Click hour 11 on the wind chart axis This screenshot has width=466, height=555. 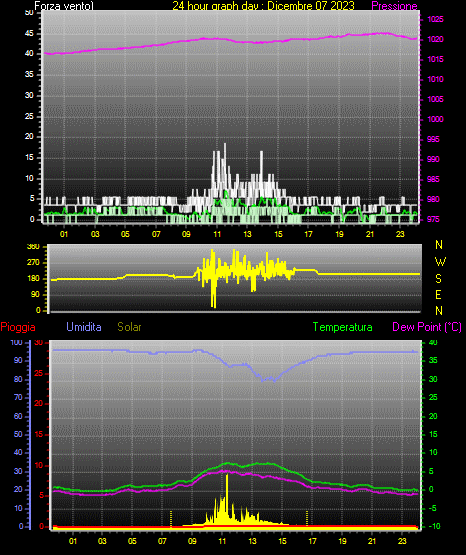(x=217, y=234)
